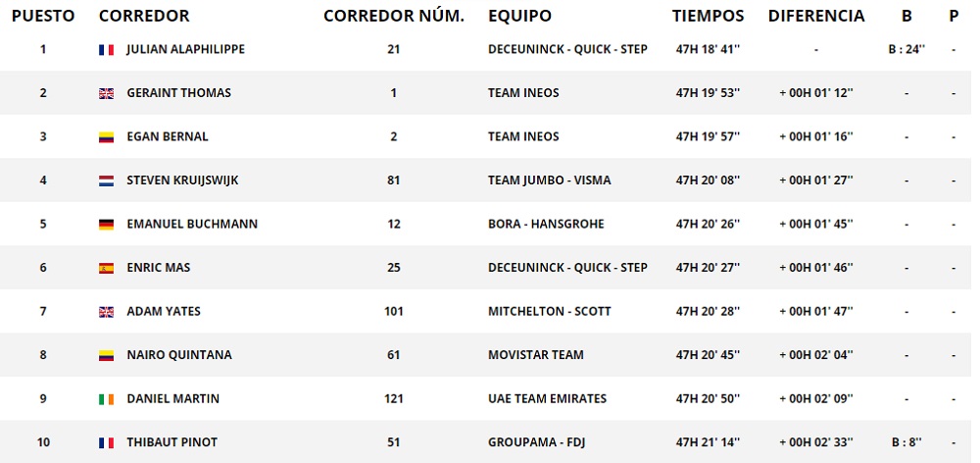The image size is (980, 463).
Task: Click the French flag beside Julian Alaphilippe
Action: 107,50
